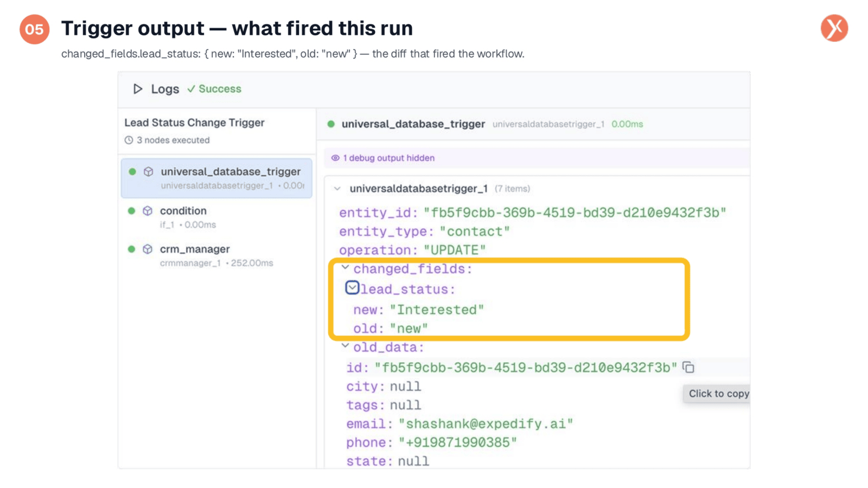Click the green status dot of condition

coord(131,211)
